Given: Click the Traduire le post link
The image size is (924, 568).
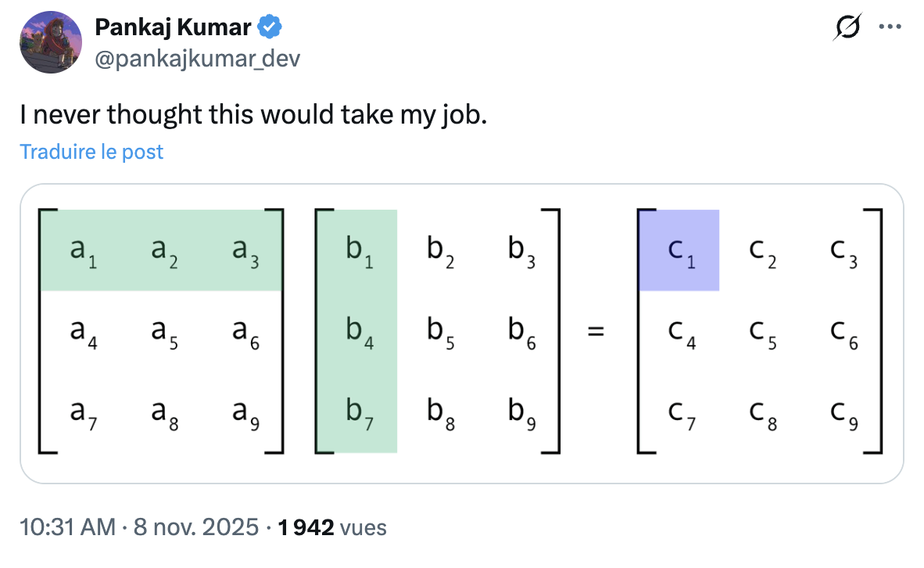Looking at the screenshot, I should click(91, 151).
